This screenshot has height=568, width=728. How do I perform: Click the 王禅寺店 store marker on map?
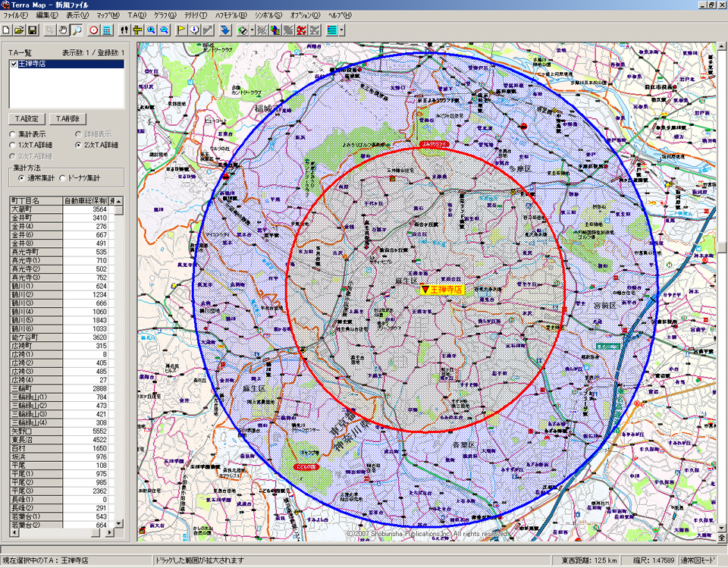click(x=442, y=290)
